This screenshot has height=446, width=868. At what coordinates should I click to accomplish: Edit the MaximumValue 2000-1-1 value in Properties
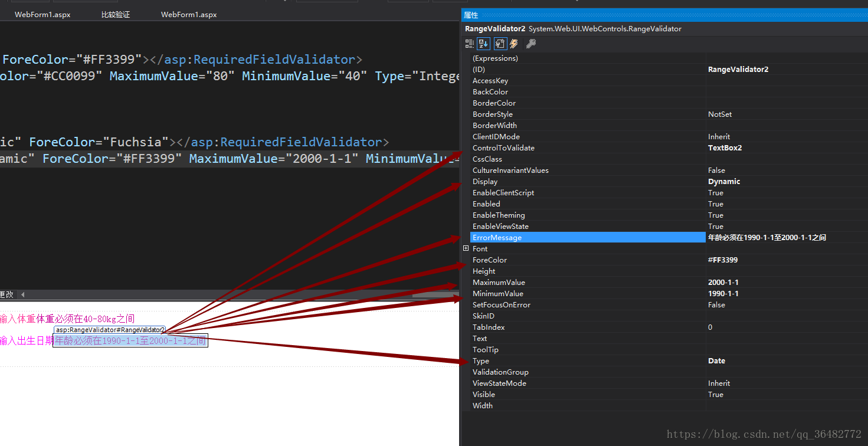[723, 283]
